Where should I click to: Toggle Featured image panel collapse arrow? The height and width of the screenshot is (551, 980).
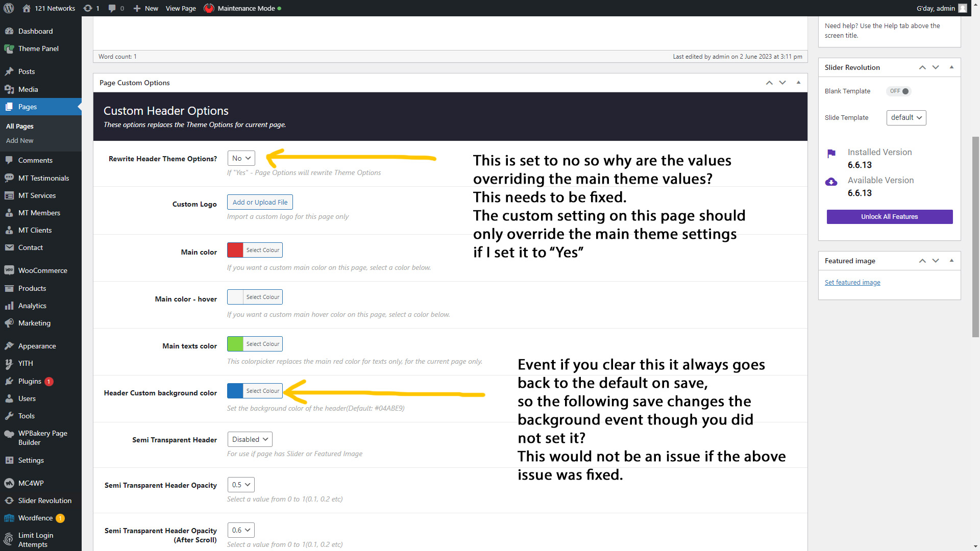pyautogui.click(x=951, y=261)
